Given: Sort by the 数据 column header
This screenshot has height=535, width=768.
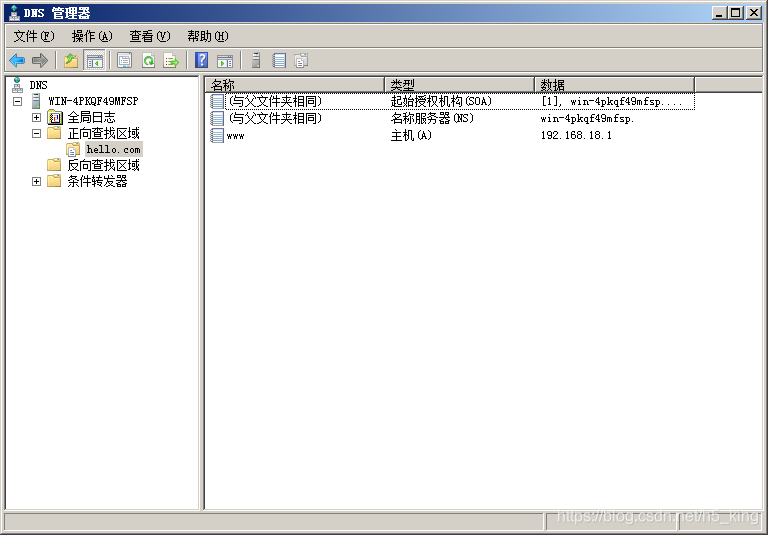Looking at the screenshot, I should click(614, 85).
